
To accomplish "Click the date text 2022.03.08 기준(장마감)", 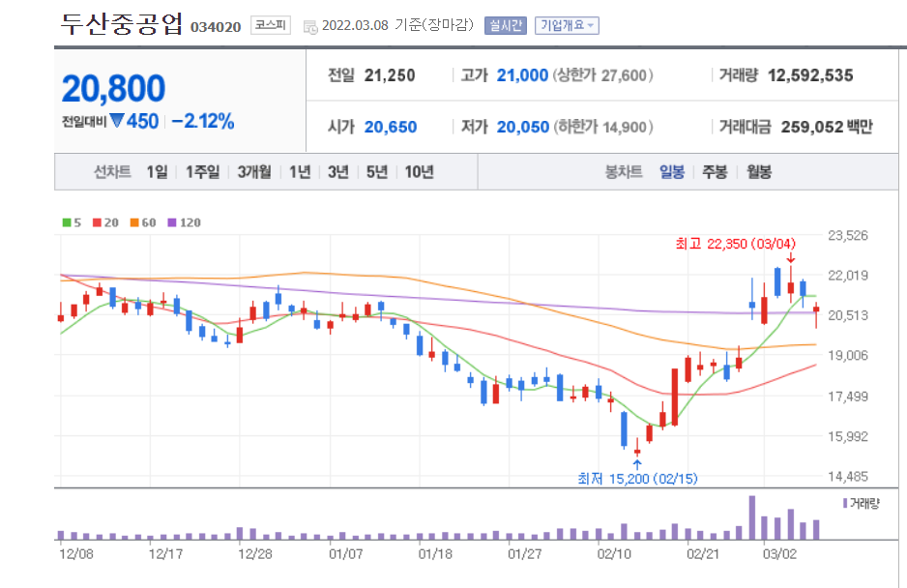I will click(397, 25).
